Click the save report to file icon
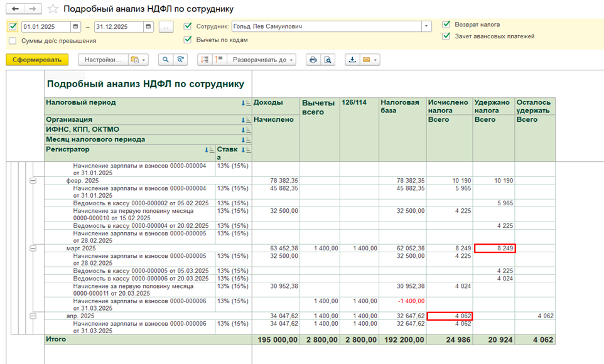 (352, 60)
